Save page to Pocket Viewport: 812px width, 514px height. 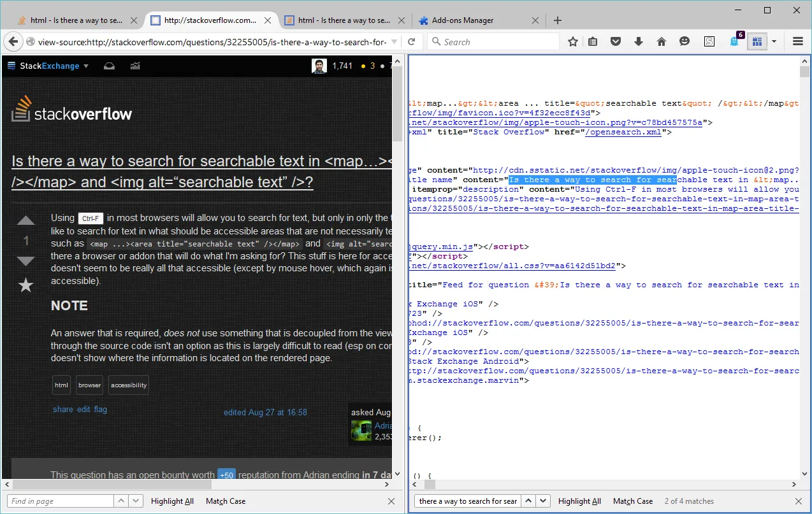[616, 41]
